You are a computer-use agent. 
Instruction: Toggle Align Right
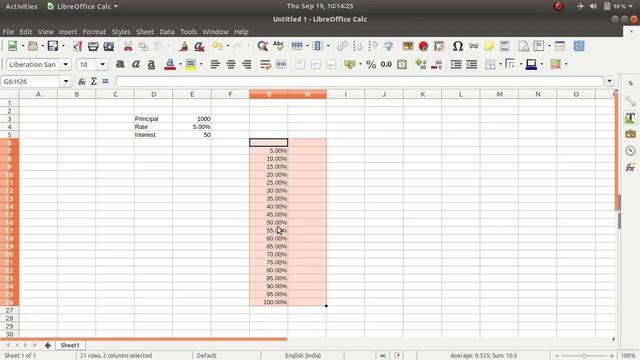tap(246, 64)
